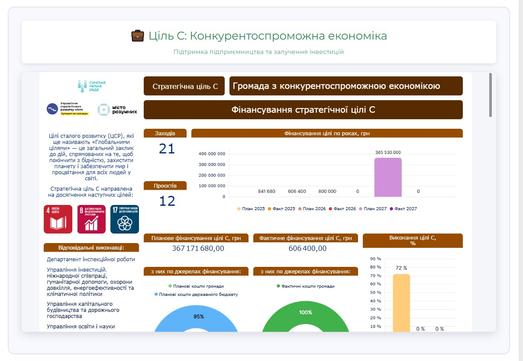Select 'Управління капітального будівництва' executor entry
The height and width of the screenshot is (361, 523).
pyautogui.click(x=83, y=310)
